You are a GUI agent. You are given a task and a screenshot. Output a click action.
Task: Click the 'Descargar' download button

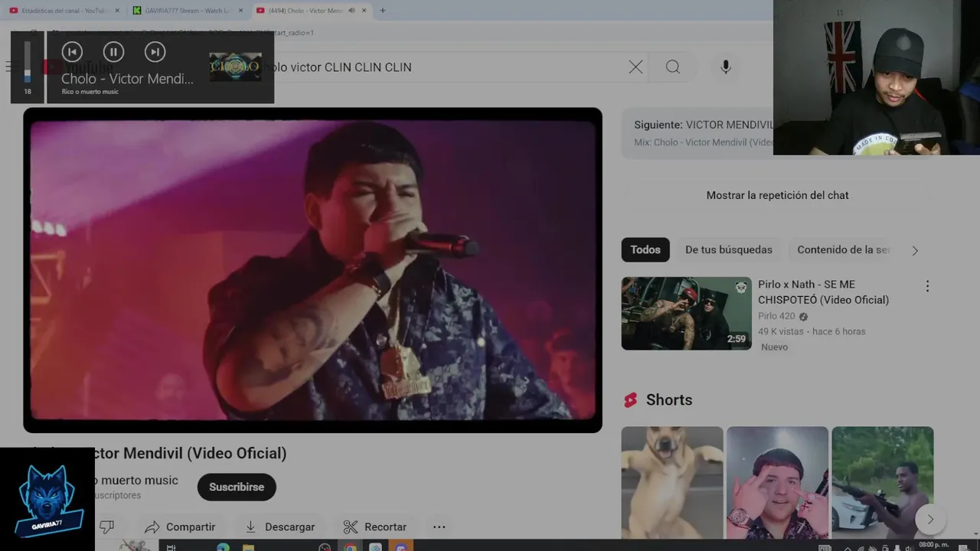pyautogui.click(x=279, y=527)
